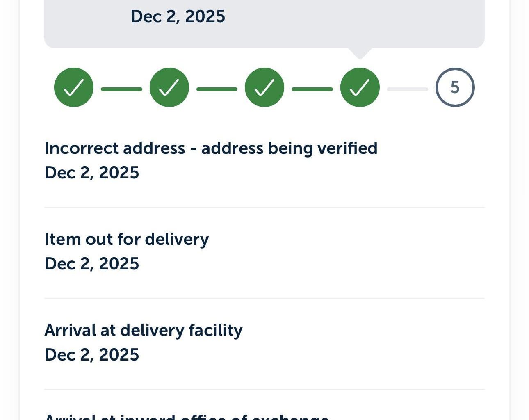529x420 pixels.
Task: Click the first completed checkmark step
Action: click(74, 87)
